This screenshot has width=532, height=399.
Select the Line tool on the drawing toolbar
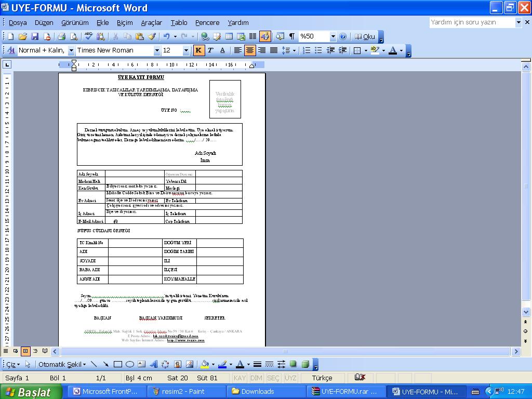pyautogui.click(x=94, y=364)
